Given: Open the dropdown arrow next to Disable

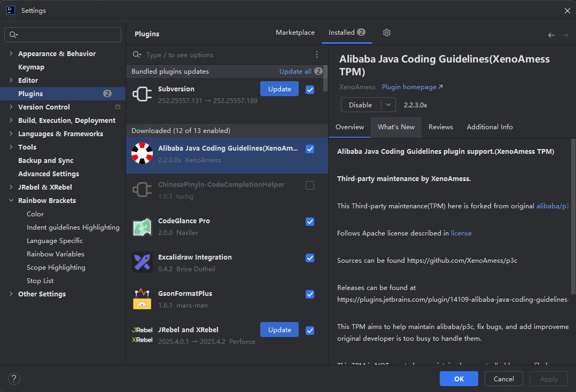Looking at the screenshot, I should pyautogui.click(x=388, y=105).
